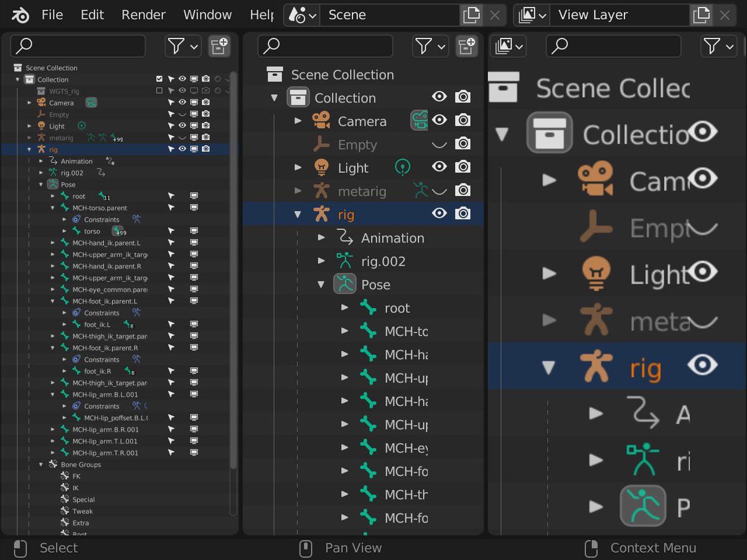Click New Collection icon in left outliner
Image resolution: width=747 pixels, height=560 pixels.
(219, 45)
